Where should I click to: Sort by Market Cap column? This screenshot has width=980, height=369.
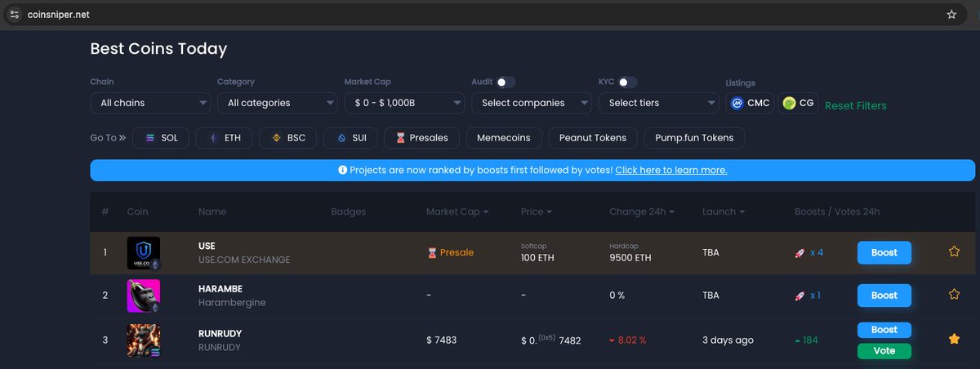tap(457, 211)
